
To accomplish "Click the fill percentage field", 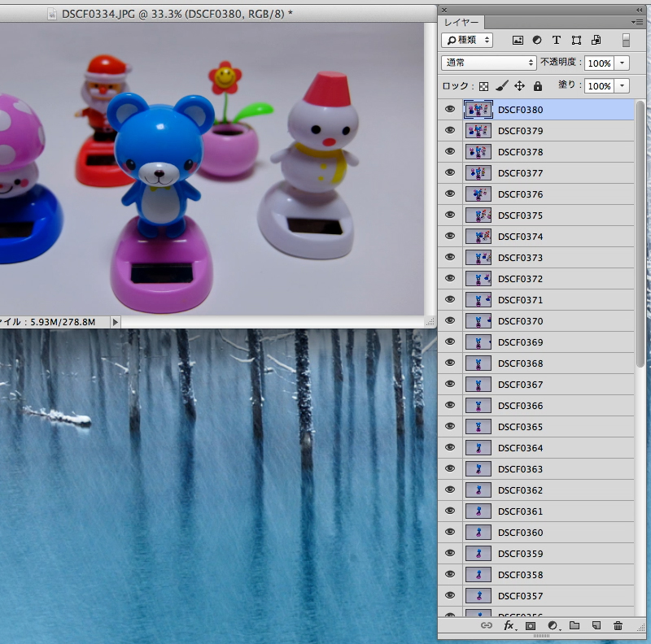I will tap(599, 86).
